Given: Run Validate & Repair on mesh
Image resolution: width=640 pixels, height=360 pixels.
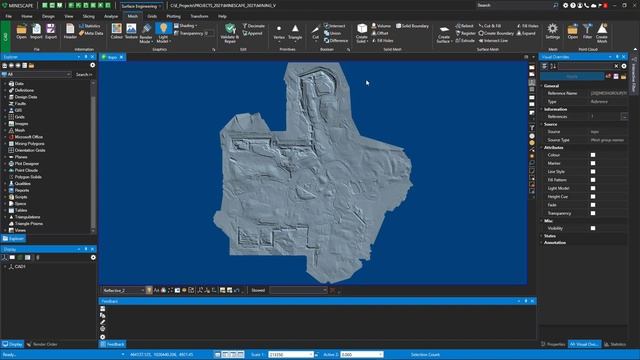Looking at the screenshot, I should 230,33.
